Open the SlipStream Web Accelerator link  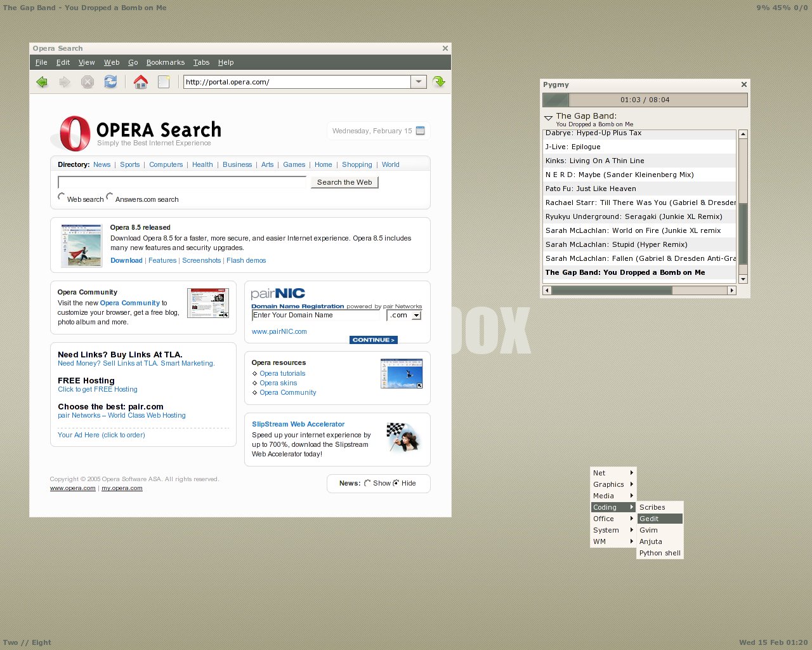(298, 424)
